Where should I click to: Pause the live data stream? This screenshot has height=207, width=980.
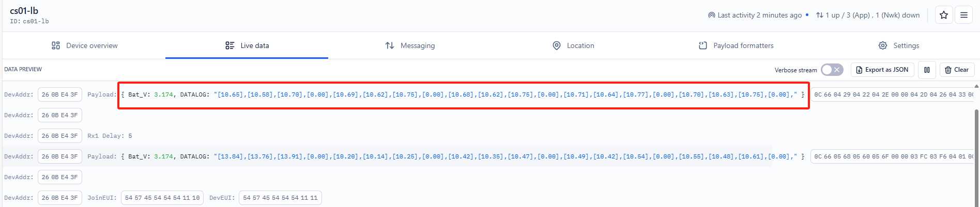pyautogui.click(x=927, y=70)
